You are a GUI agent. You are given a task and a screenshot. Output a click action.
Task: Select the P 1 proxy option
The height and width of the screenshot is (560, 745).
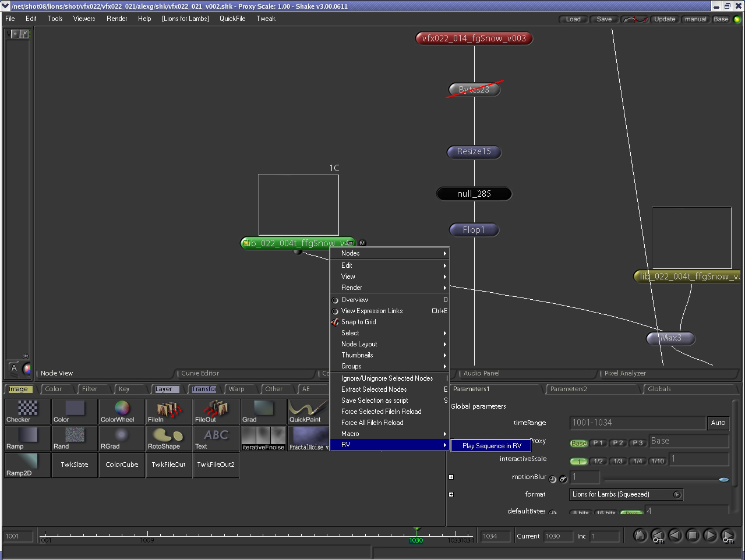point(598,443)
